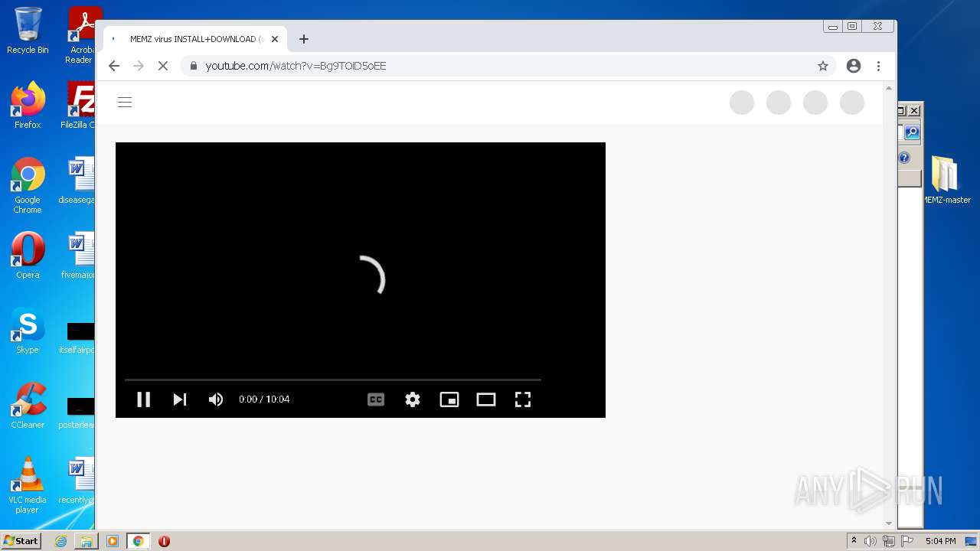The width and height of the screenshot is (980, 551).
Task: Toggle closed captions on the video
Action: [376, 399]
